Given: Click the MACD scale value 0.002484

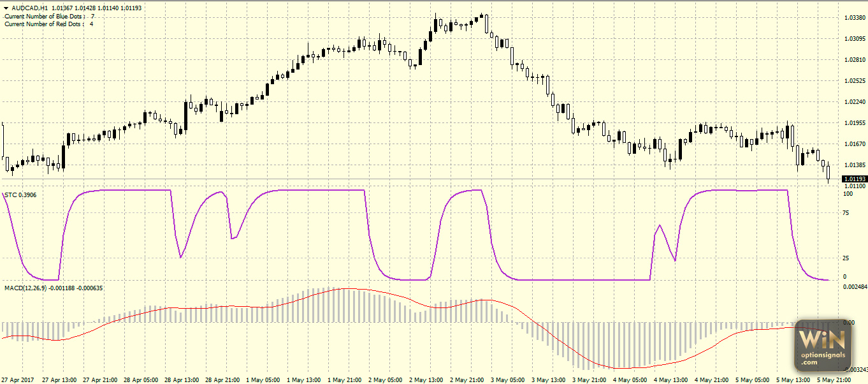Looking at the screenshot, I should click(855, 287).
